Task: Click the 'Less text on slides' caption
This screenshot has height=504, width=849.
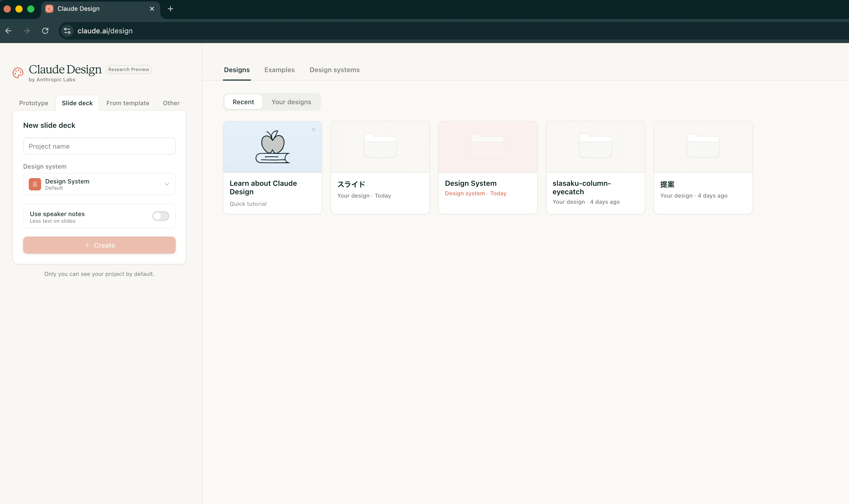Action: (53, 221)
